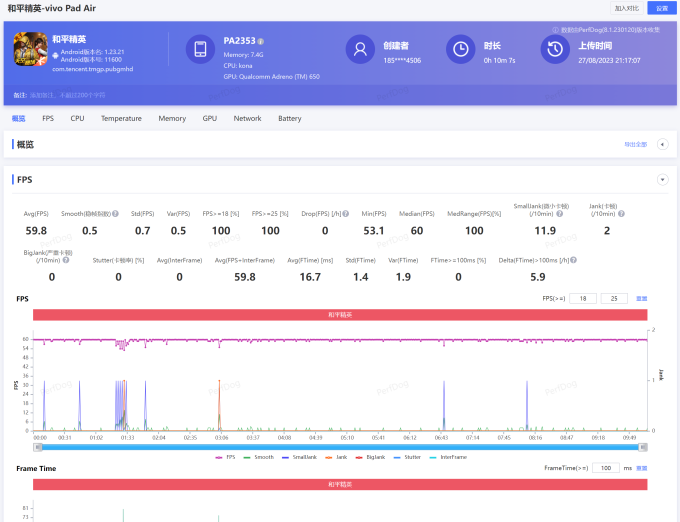This screenshot has height=522, width=680.
Task: Click the FPS threshold field showing 18
Action: point(583,299)
